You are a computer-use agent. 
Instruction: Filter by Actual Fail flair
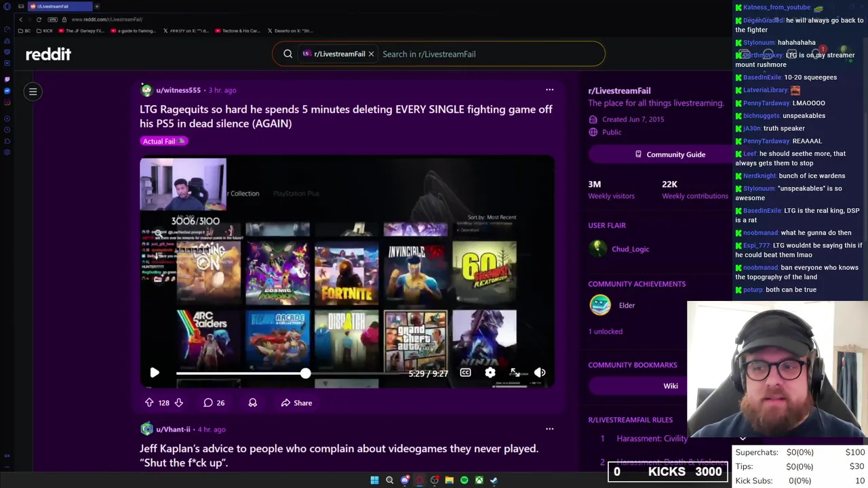pyautogui.click(x=163, y=141)
